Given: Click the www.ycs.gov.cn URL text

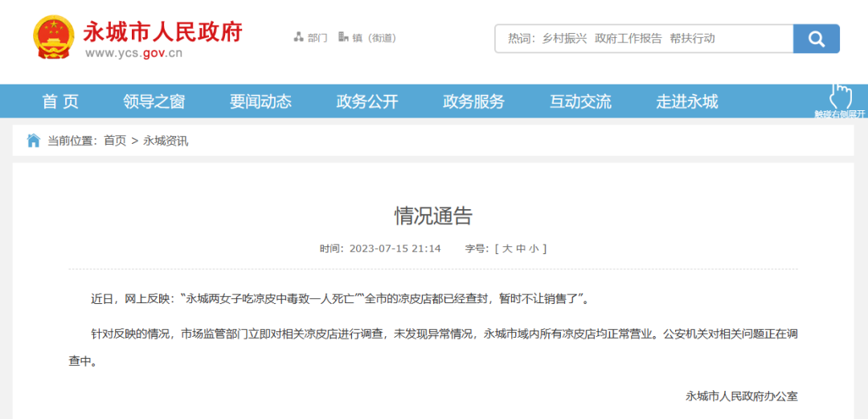Looking at the screenshot, I should pyautogui.click(x=133, y=54).
